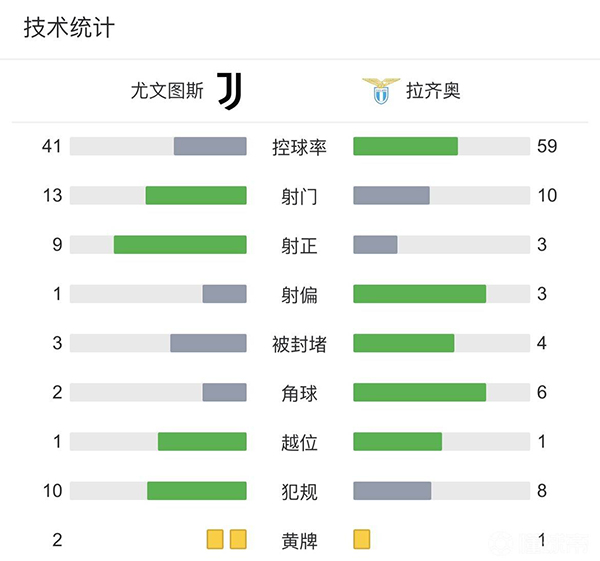Click Juventus's first yellow card icon
Viewport: 600px width, 561px height.
(x=215, y=540)
